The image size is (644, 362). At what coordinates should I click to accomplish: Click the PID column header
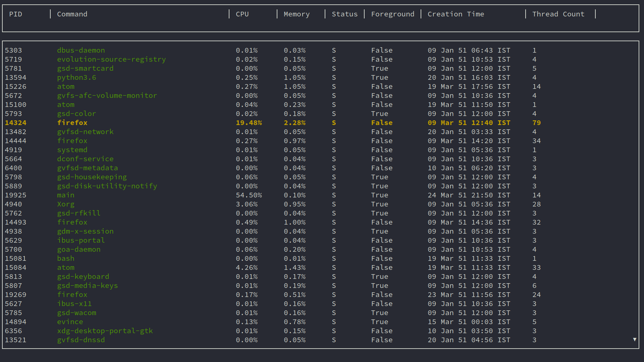15,14
